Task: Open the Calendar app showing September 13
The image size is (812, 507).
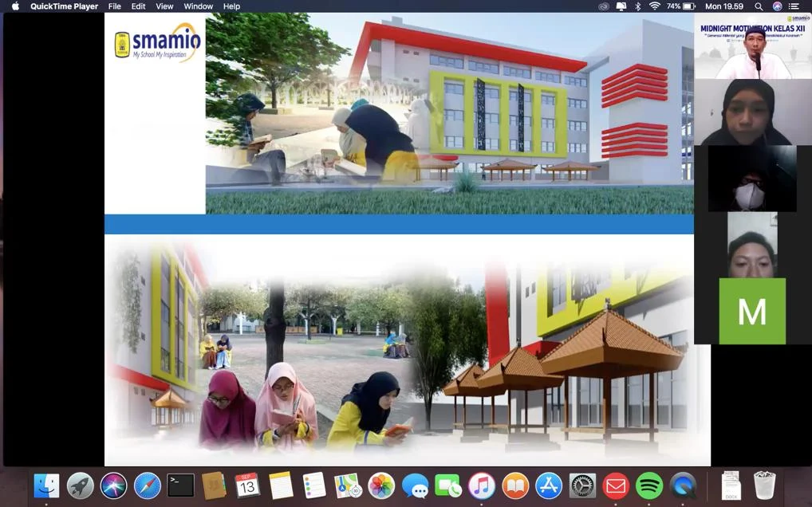Action: click(x=250, y=485)
